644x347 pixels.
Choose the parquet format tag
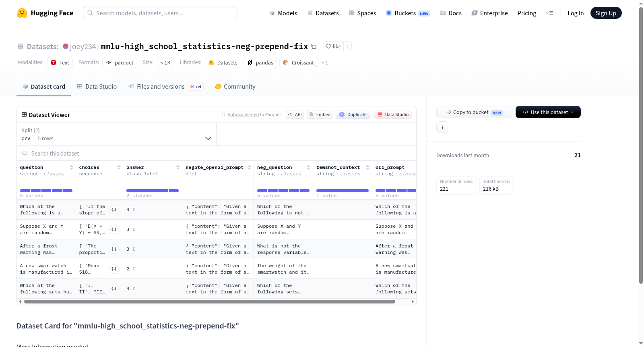pos(120,62)
